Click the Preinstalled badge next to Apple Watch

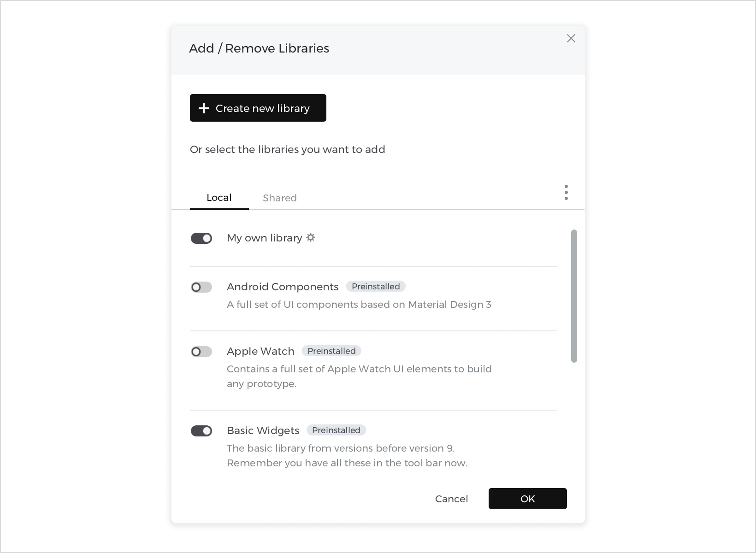[331, 351]
